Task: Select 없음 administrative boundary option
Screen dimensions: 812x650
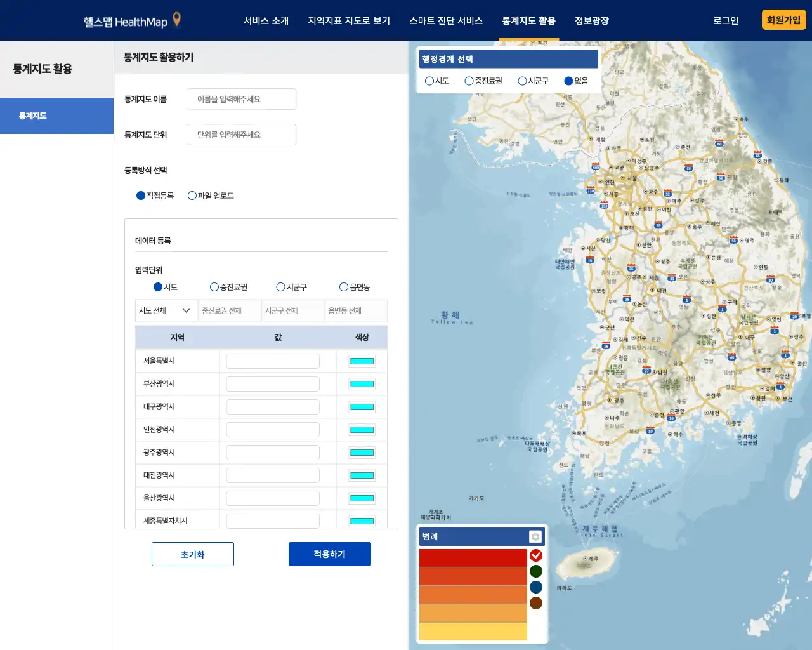Action: [569, 81]
